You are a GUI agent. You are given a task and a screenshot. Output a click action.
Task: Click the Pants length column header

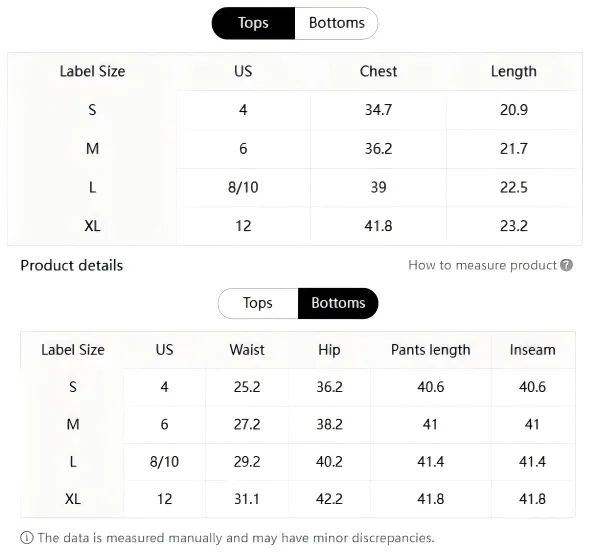pyautogui.click(x=430, y=350)
